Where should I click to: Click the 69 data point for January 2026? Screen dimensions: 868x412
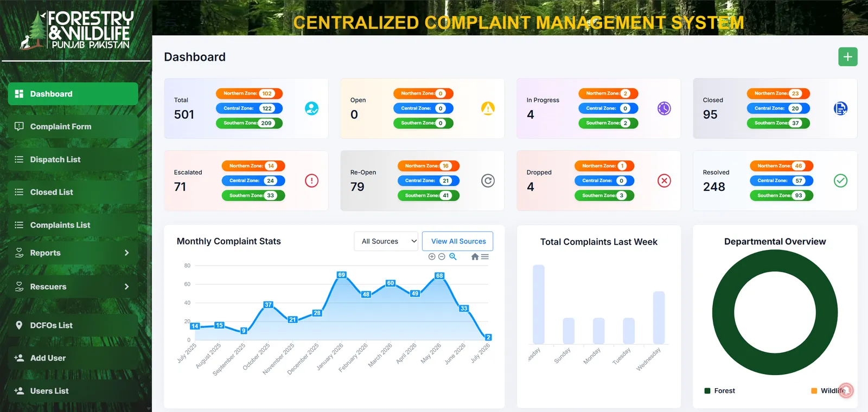click(x=341, y=275)
